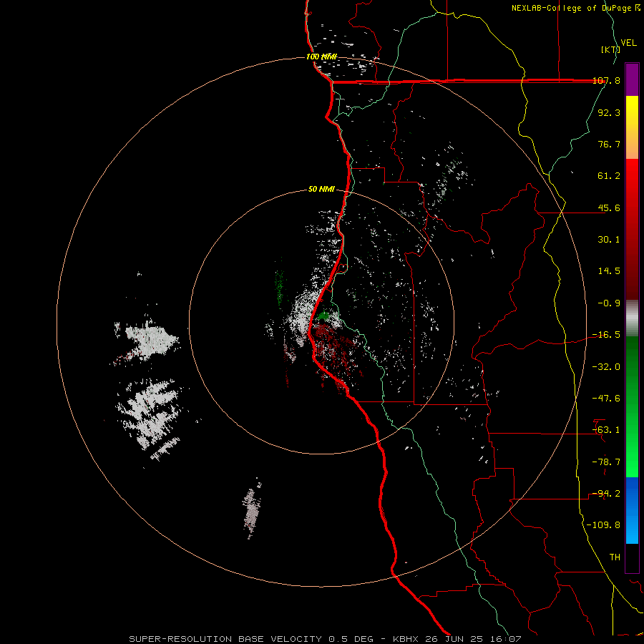The image size is (644, 644).
Task: Select the -32.0 legend value
Action: click(x=606, y=367)
